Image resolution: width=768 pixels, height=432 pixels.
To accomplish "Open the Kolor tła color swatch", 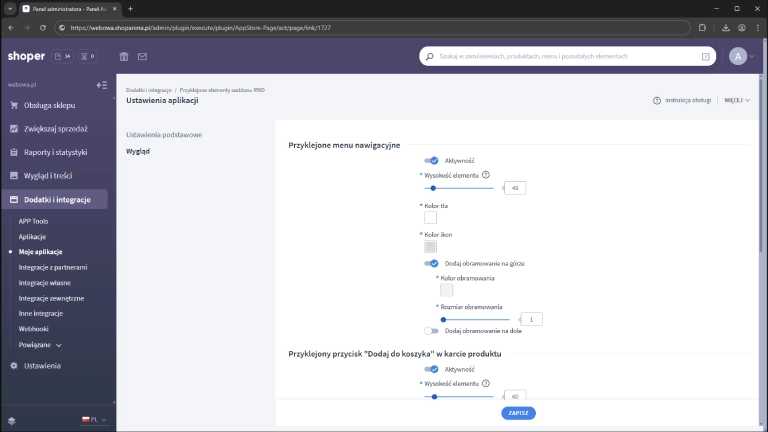I will tap(430, 217).
